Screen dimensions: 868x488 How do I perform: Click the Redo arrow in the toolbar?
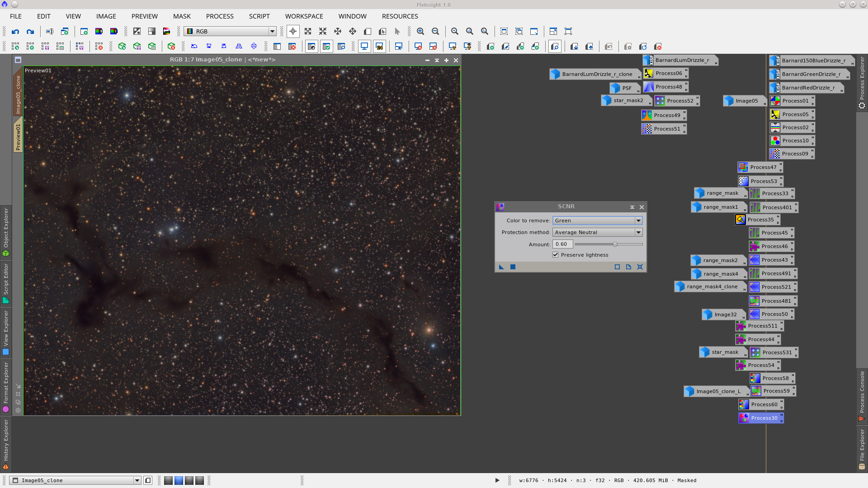click(30, 32)
